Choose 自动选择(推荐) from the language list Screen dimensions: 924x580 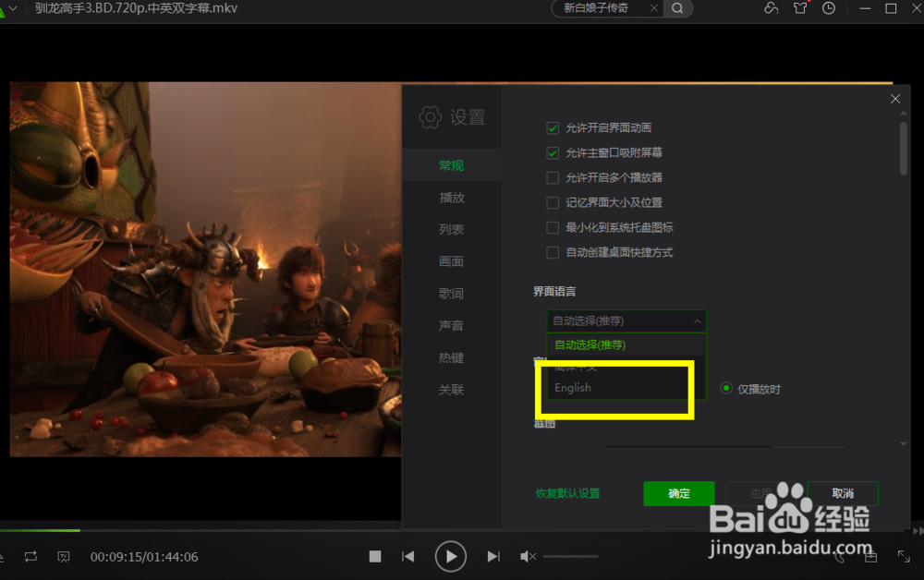point(590,344)
